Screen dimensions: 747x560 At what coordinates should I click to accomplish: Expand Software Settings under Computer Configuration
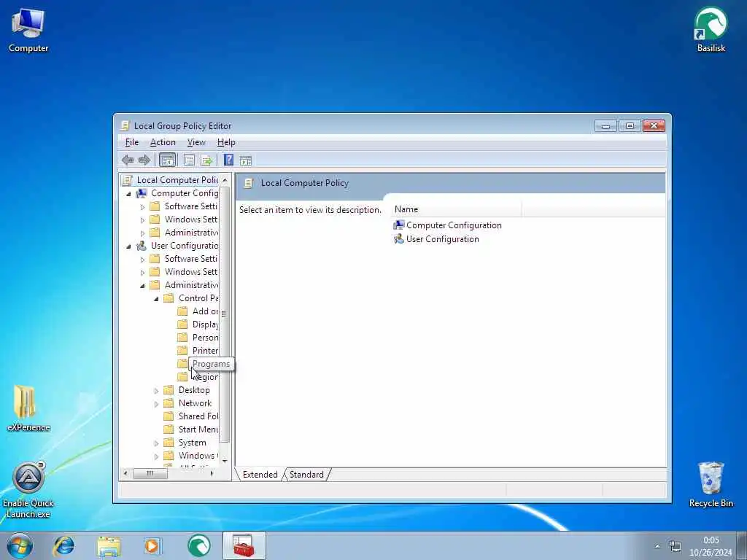142,207
